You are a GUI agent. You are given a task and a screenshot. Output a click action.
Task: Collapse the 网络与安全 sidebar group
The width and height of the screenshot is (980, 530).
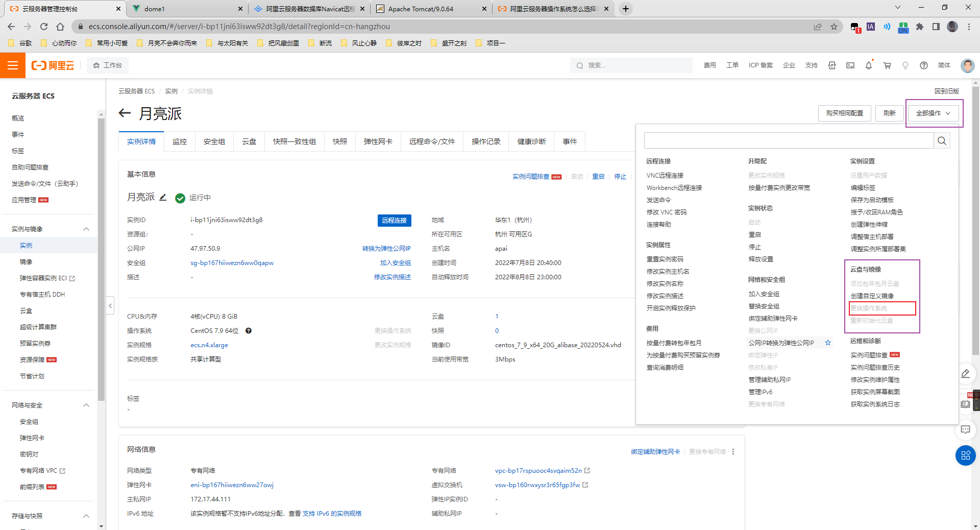86,405
